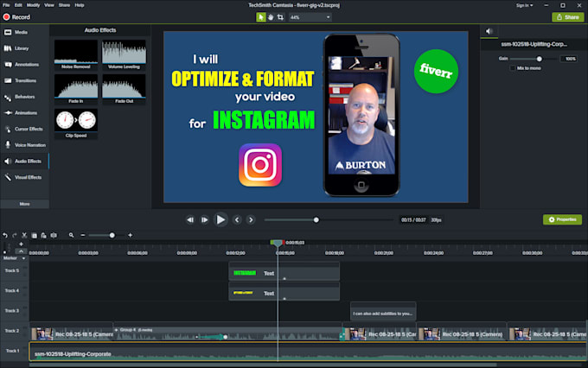The image size is (588, 368).
Task: Open the Annotations tab
Action: pyautogui.click(x=24, y=65)
